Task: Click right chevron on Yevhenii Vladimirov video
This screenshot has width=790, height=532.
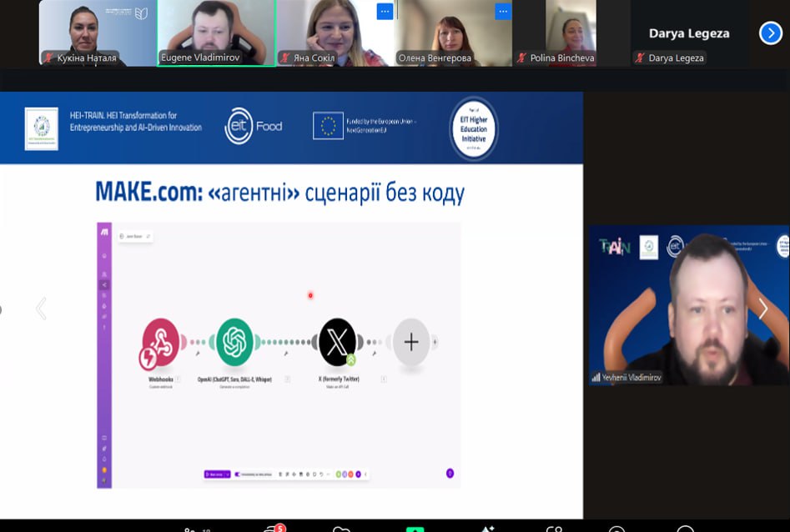Action: click(763, 309)
